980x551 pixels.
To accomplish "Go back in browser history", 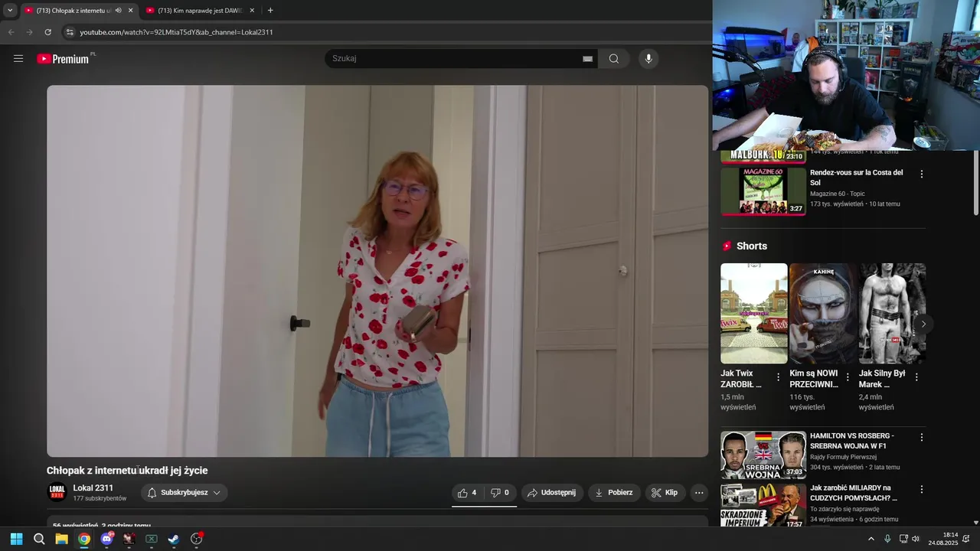I will 11,32.
